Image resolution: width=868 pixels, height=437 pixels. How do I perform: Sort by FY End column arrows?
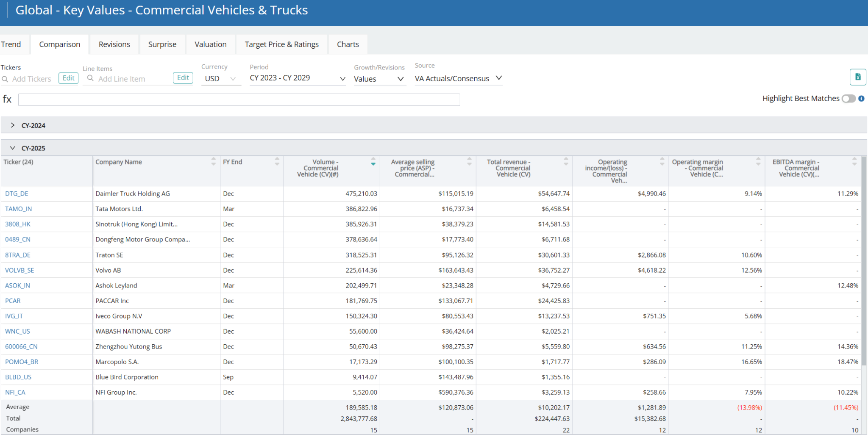point(277,161)
